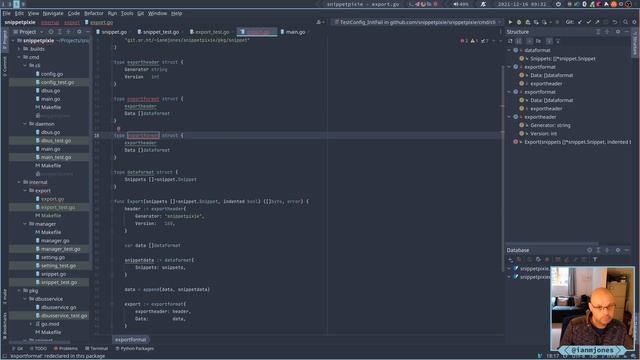This screenshot has height=360, width=640.
Task: Switch to the snippet.go editor tab
Action: point(111,32)
